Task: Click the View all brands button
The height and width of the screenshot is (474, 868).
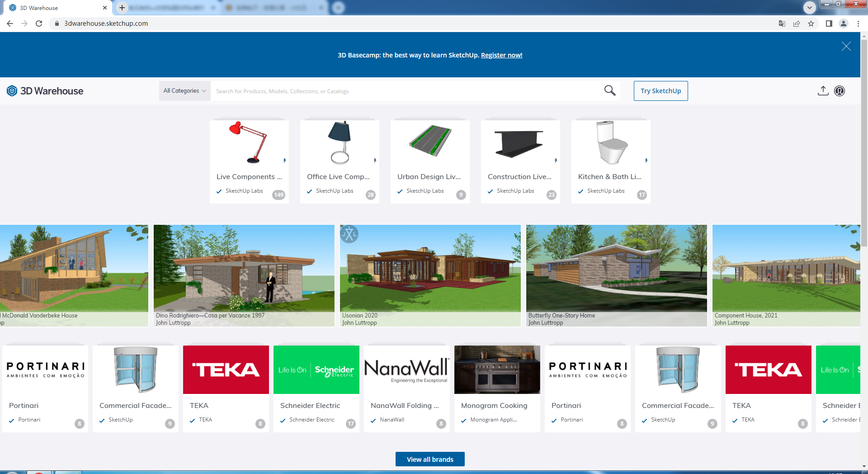Action: tap(430, 459)
